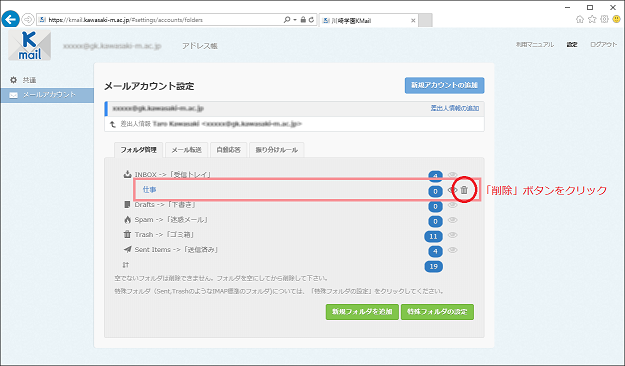This screenshot has height=366, width=625.
Task: Click 設定 in the top right
Action: (x=572, y=45)
